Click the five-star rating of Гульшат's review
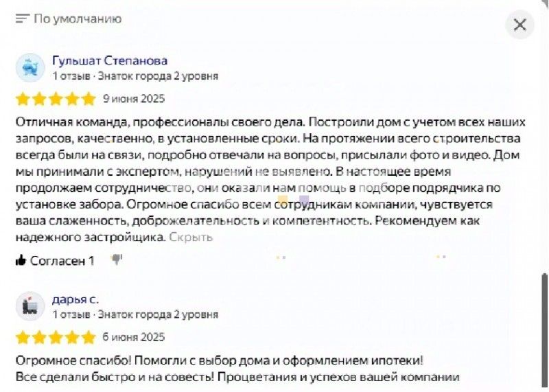The image size is (549, 392). coord(56,99)
